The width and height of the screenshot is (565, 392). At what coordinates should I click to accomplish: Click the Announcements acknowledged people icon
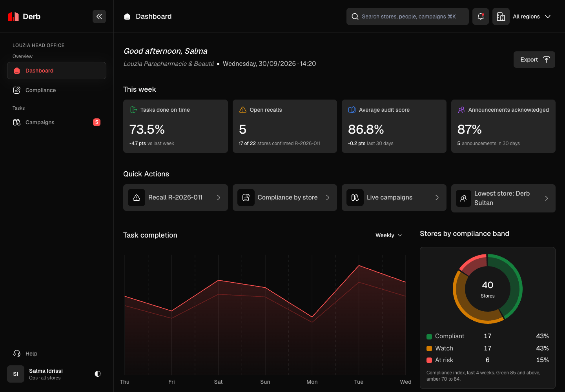click(461, 110)
